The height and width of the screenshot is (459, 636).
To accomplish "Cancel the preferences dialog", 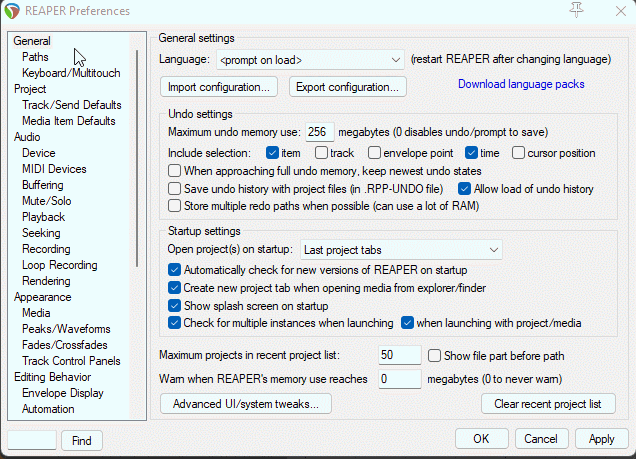I will pos(541,439).
